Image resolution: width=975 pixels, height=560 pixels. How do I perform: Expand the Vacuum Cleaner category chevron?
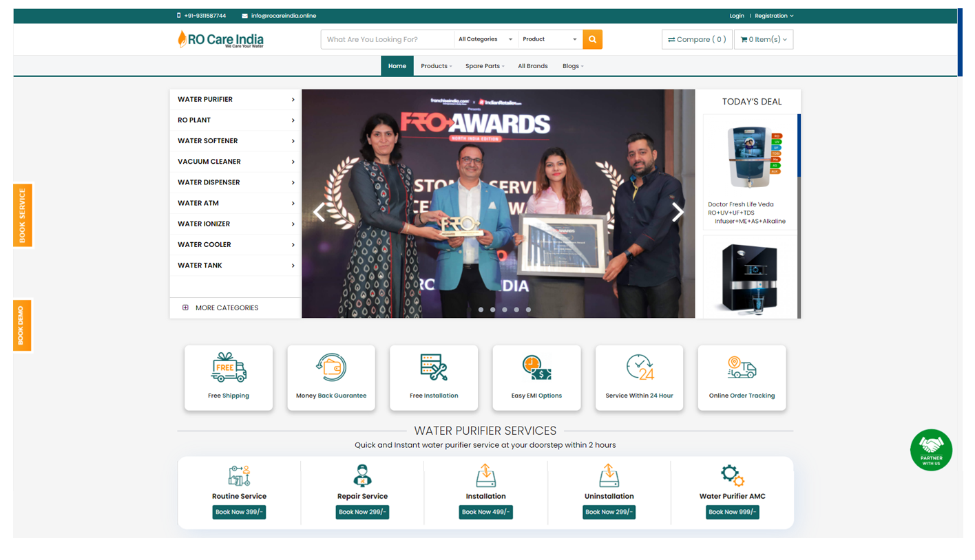[x=293, y=162]
